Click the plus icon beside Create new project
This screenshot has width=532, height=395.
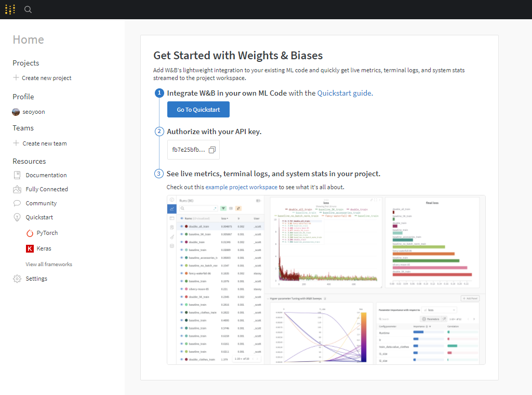[16, 78]
